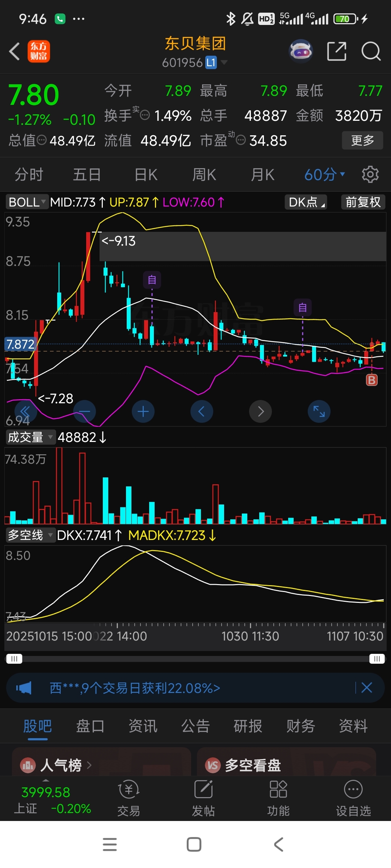Switch to 日K chart tab
The height and width of the screenshot is (868, 391).
click(x=146, y=175)
